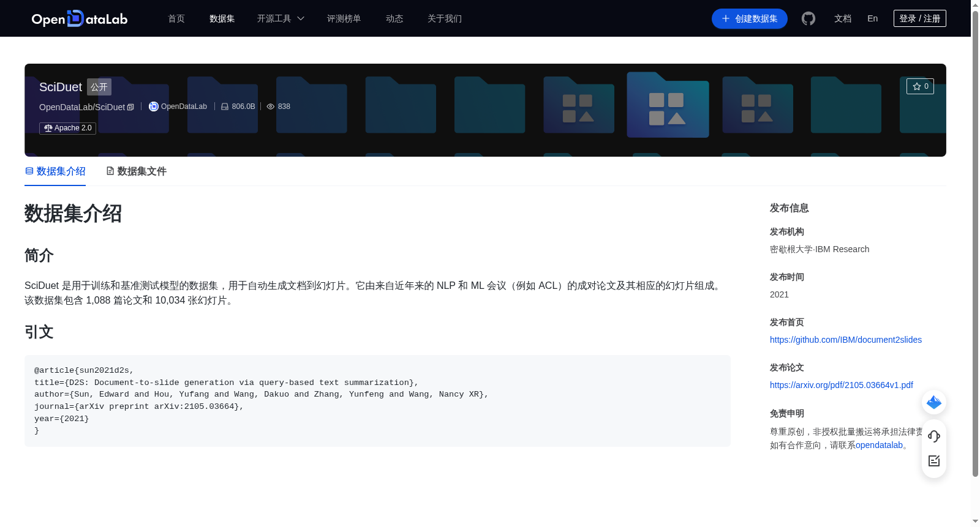Click the OpenDataLab organization name
The height and width of the screenshot is (527, 980).
tap(184, 107)
